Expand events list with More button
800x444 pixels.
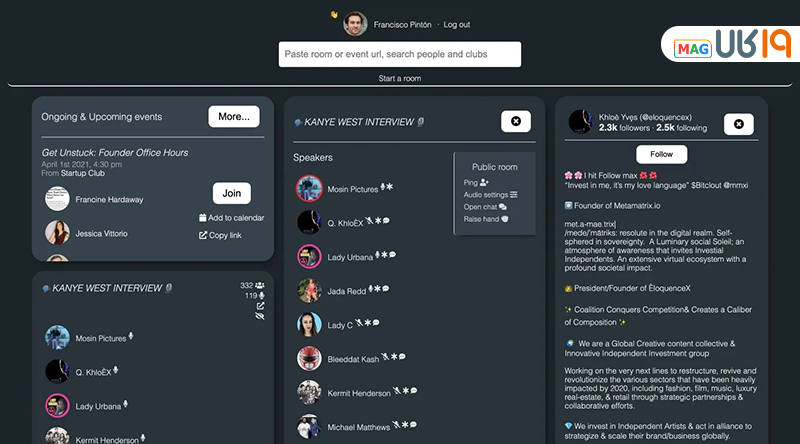[234, 116]
